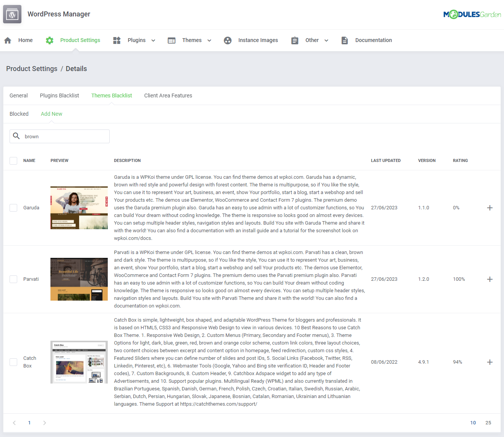The image size is (504, 437).
Task: Click version 4.9.1 value
Action: pos(424,362)
